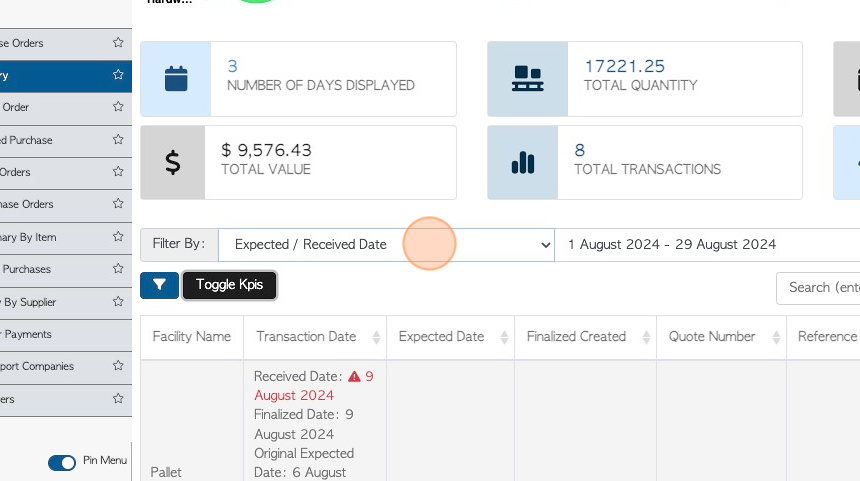
Task: Favorite the Summary By Item star icon
Action: pyautogui.click(x=118, y=237)
